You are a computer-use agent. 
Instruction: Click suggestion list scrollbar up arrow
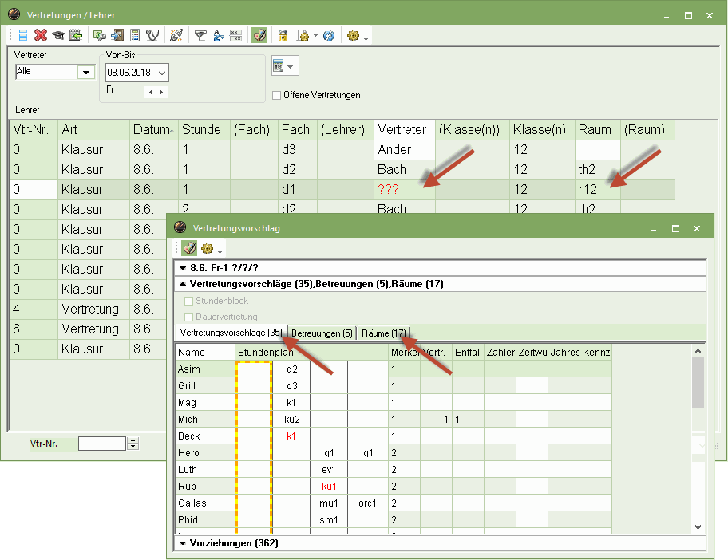tap(698, 351)
